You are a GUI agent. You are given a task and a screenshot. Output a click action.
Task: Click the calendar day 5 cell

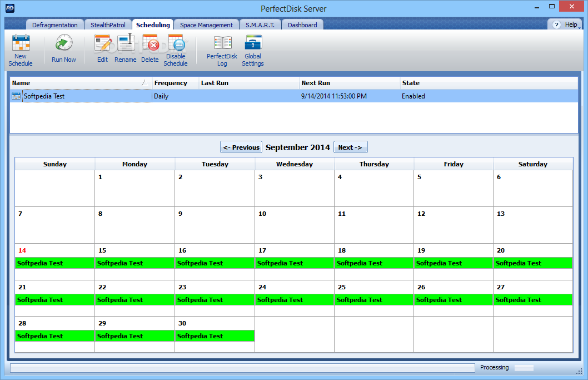(454, 188)
